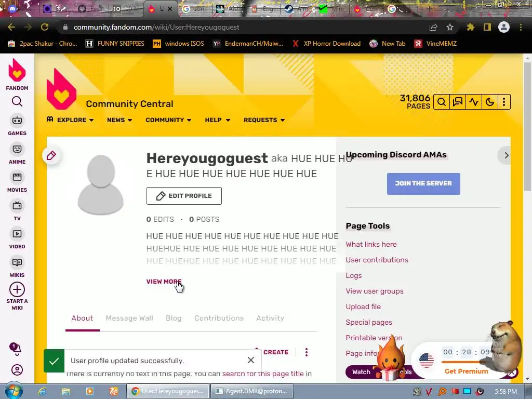Click the profile avatar placeholder image
This screenshot has width=532, height=399.
point(100,184)
